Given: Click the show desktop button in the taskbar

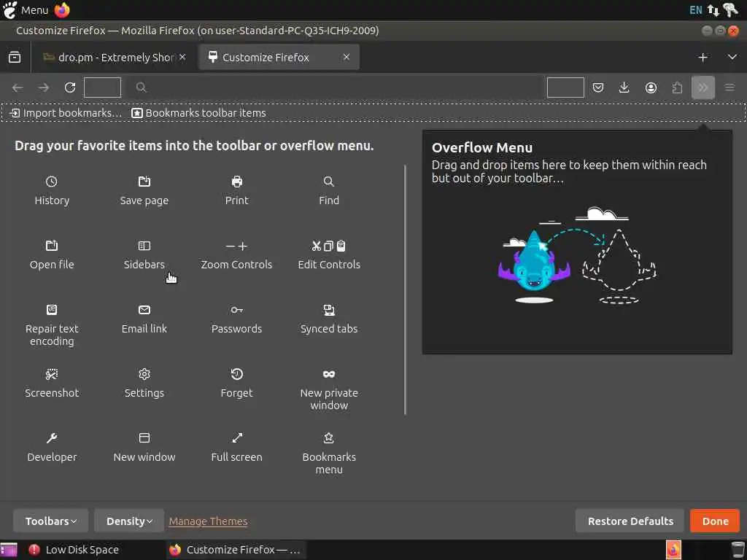Looking at the screenshot, I should (9, 550).
